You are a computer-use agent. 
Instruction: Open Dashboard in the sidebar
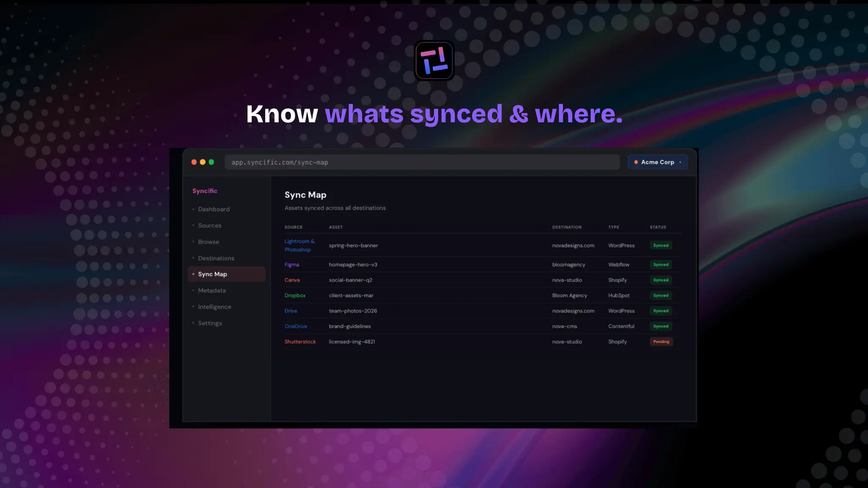tap(214, 209)
